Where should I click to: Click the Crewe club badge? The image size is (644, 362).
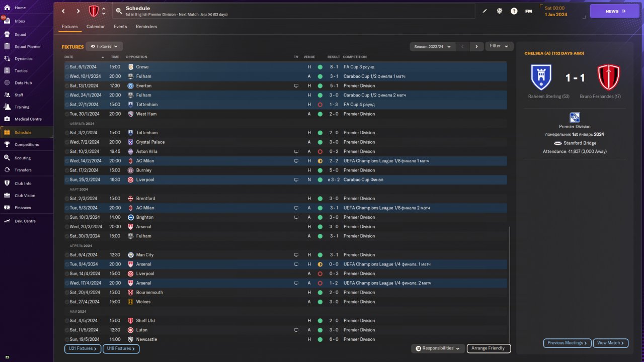coord(131,67)
